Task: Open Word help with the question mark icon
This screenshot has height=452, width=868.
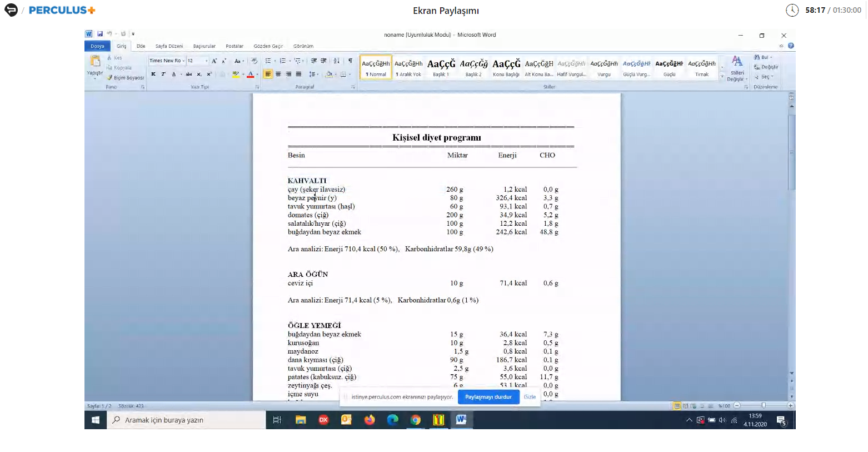Action: pyautogui.click(x=791, y=46)
